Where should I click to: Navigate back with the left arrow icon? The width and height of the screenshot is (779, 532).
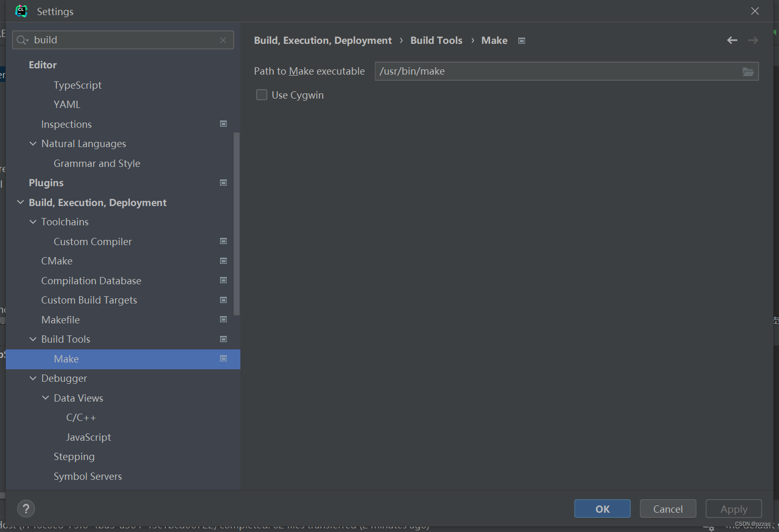732,40
